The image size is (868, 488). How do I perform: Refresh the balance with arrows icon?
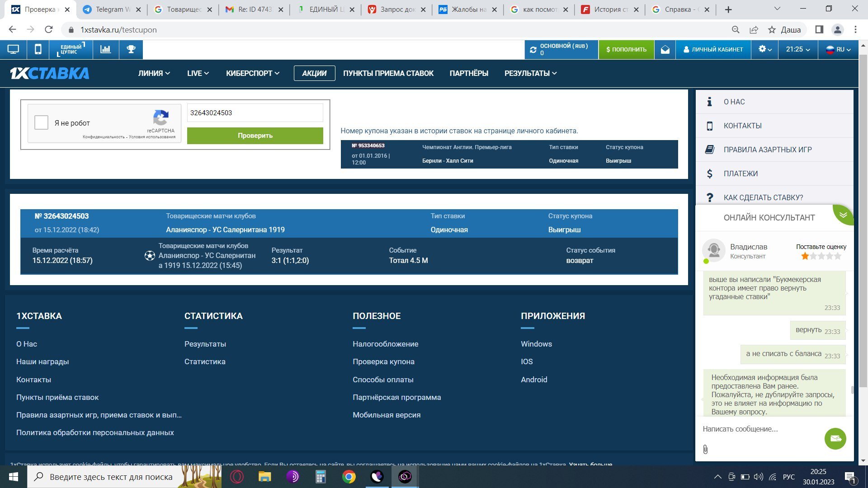tap(533, 50)
